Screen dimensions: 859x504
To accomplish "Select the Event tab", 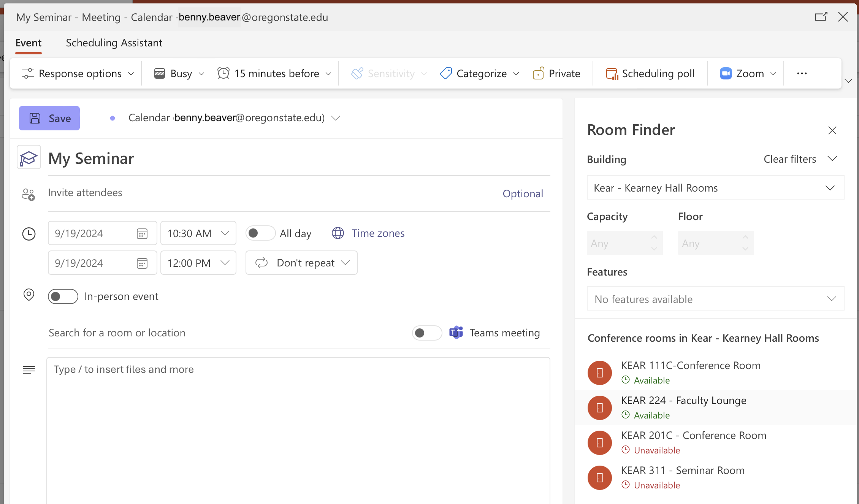I will point(29,43).
